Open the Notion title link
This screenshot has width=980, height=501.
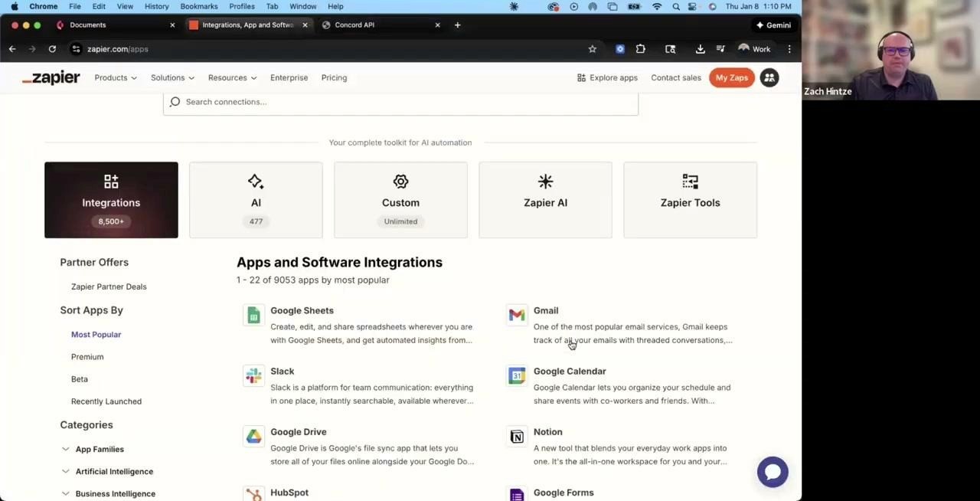547,432
